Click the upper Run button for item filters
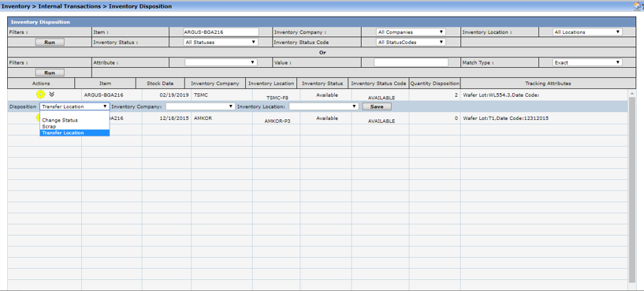644x291 pixels. pos(50,42)
